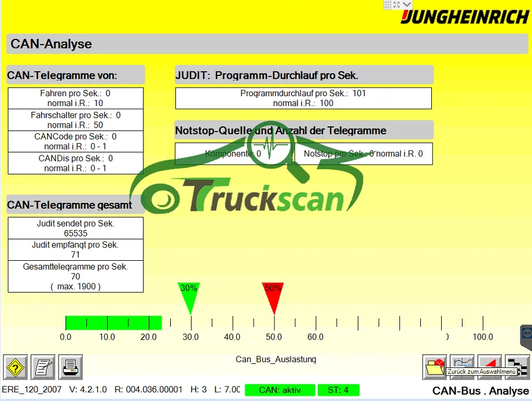Viewport: 532px width, 401px height.
Task: Click the 'Komponente: 0' field
Action: click(x=233, y=154)
